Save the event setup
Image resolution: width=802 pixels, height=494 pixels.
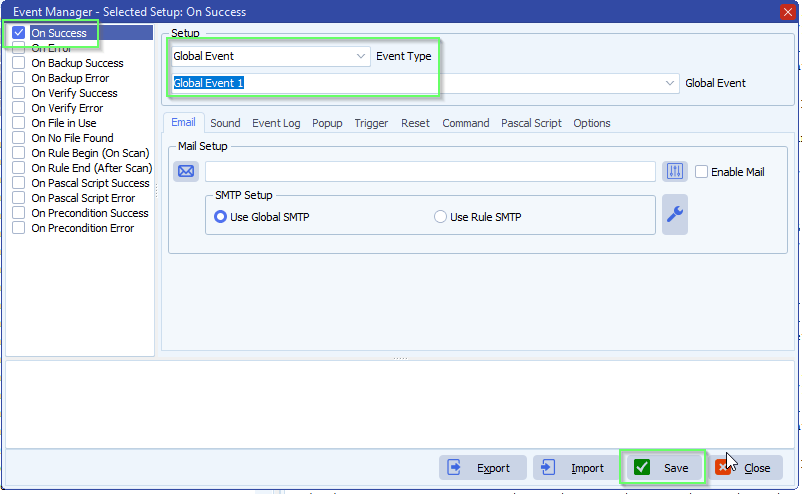[x=663, y=467]
